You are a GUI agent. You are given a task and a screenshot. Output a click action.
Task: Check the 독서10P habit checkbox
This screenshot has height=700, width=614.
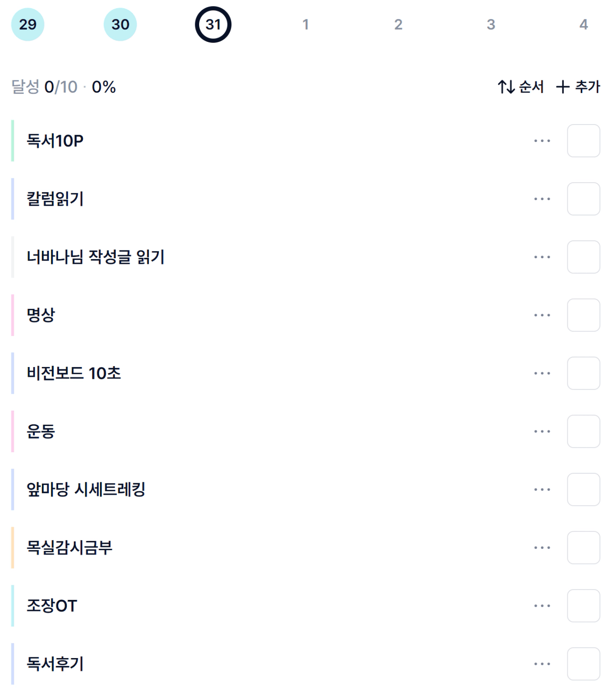pyautogui.click(x=583, y=141)
